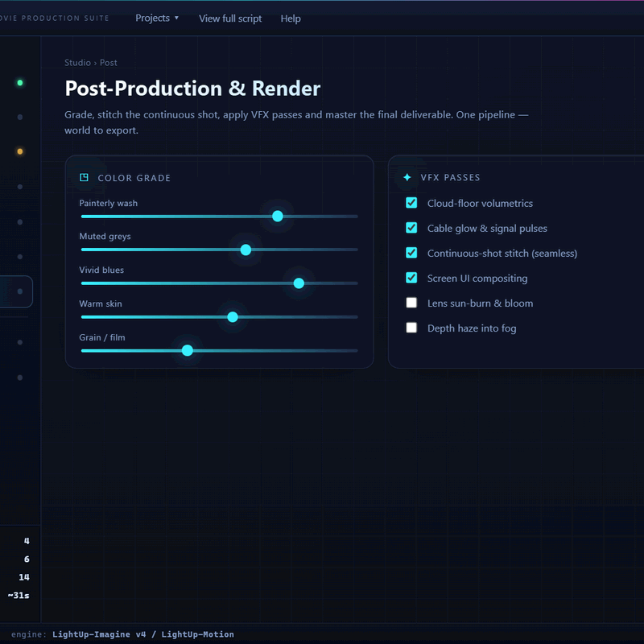Click the Painterly wash label

109,204
